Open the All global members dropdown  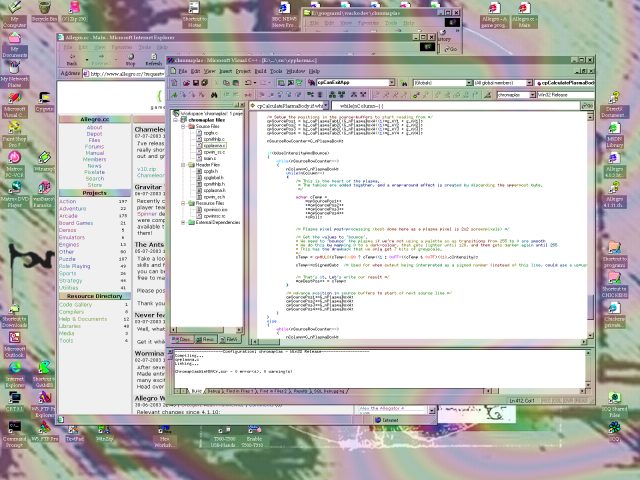point(529,83)
